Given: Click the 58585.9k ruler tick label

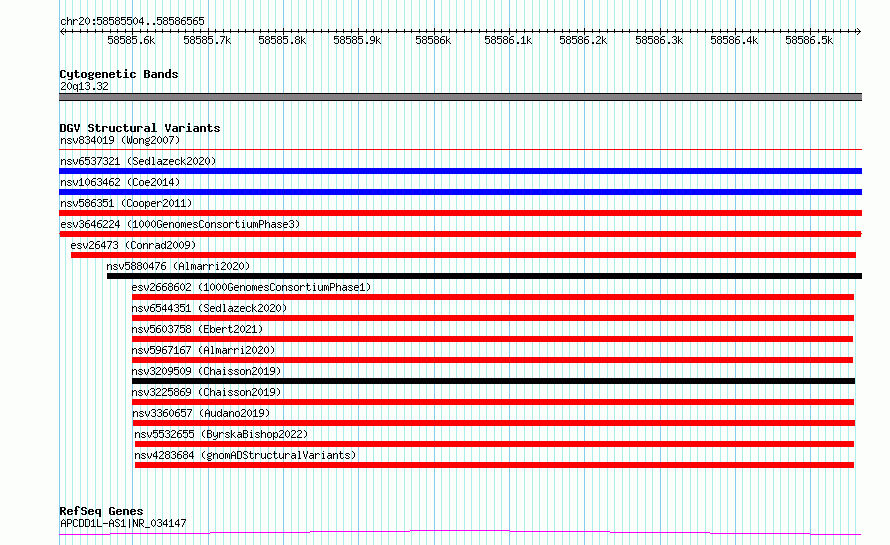Looking at the screenshot, I should 357,40.
